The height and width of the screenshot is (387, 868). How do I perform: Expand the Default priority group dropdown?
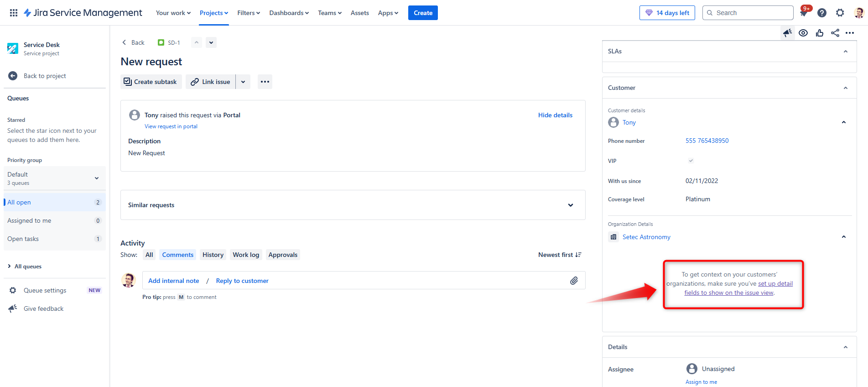[55, 178]
